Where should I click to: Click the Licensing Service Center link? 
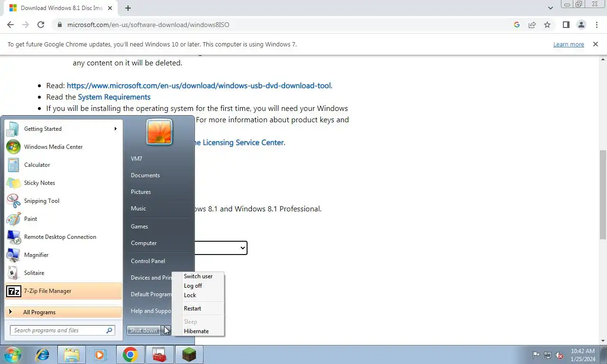(x=239, y=143)
